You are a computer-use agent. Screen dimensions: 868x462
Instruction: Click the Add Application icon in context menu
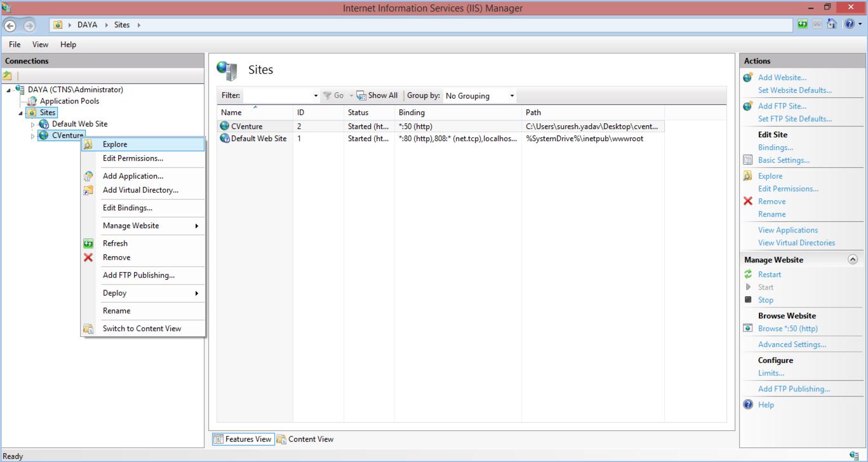(x=88, y=176)
